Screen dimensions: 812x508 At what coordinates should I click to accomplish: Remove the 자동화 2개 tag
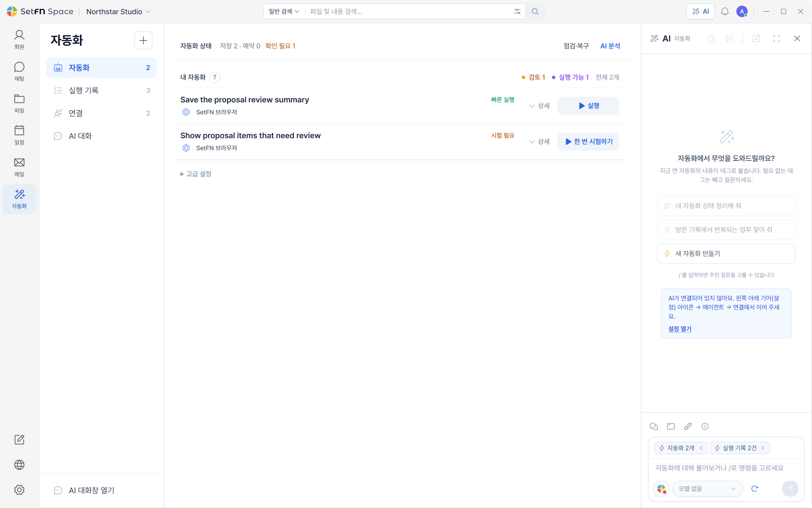coord(701,448)
